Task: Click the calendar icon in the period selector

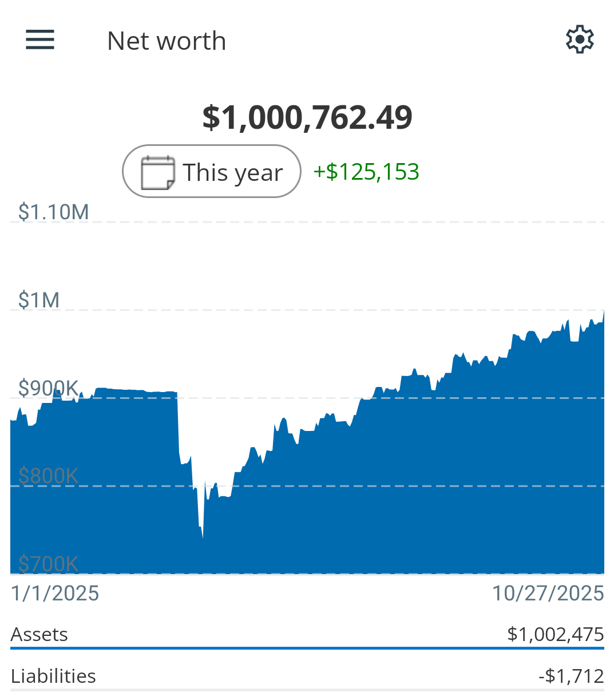Action: coord(158,172)
